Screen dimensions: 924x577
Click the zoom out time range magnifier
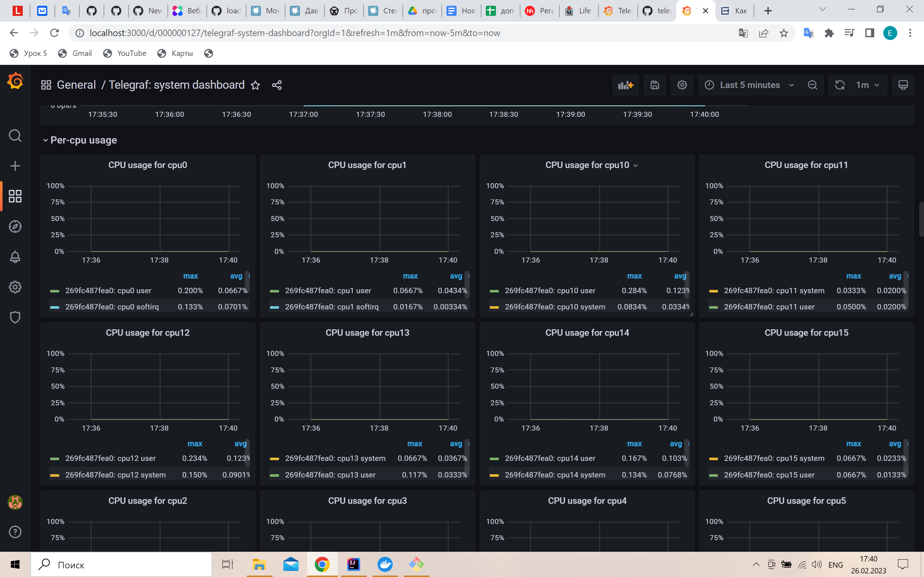812,85
